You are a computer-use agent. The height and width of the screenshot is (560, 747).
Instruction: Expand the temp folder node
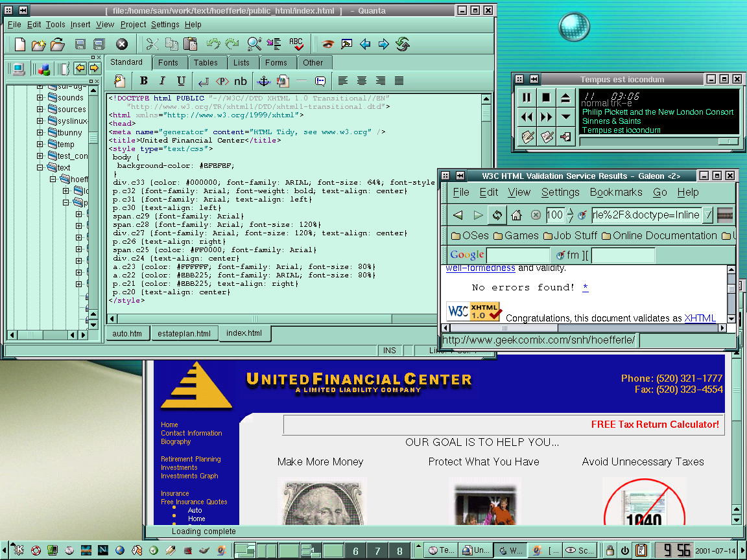(40, 145)
